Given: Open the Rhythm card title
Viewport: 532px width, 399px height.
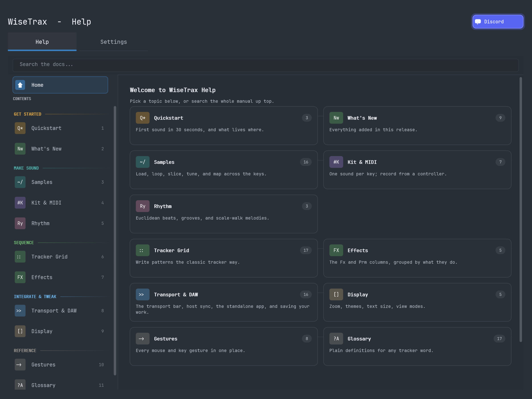Looking at the screenshot, I should pos(163,206).
